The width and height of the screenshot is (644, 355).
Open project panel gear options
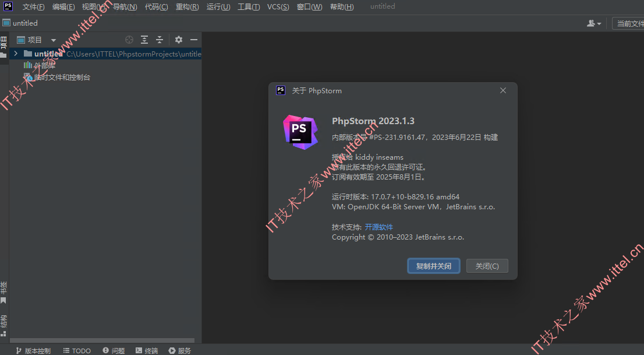pos(178,40)
